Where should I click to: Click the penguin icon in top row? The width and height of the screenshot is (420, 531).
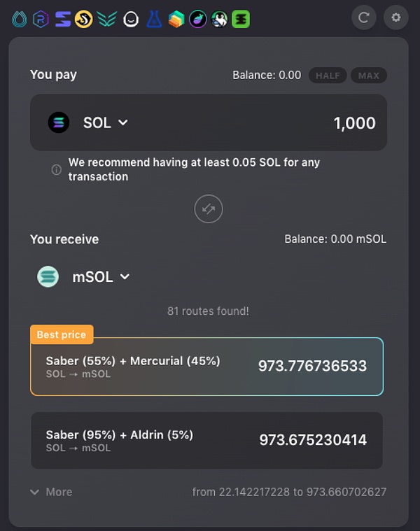(220, 20)
